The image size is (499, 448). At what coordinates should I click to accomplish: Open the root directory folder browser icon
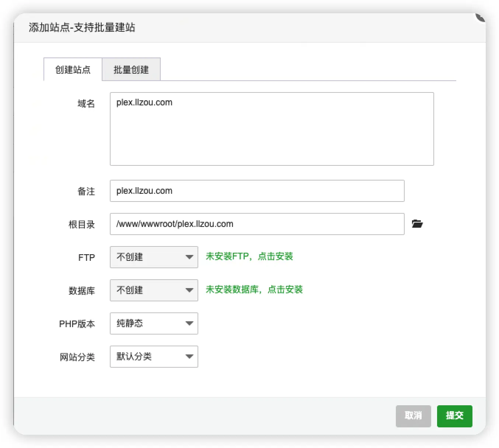pos(417,224)
